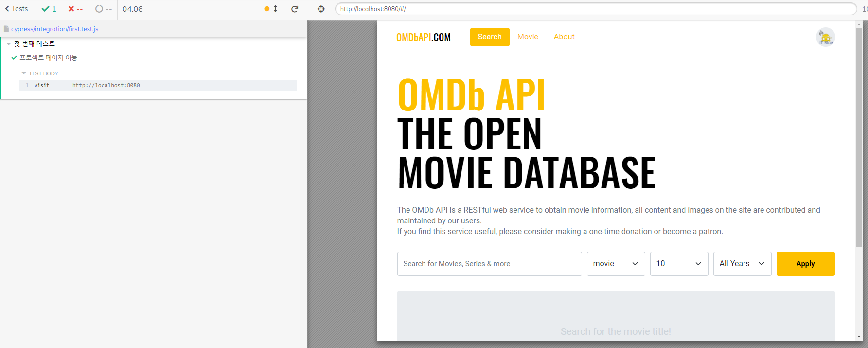The width and height of the screenshot is (868, 348).
Task: Open the Movie nav tab
Action: [528, 37]
